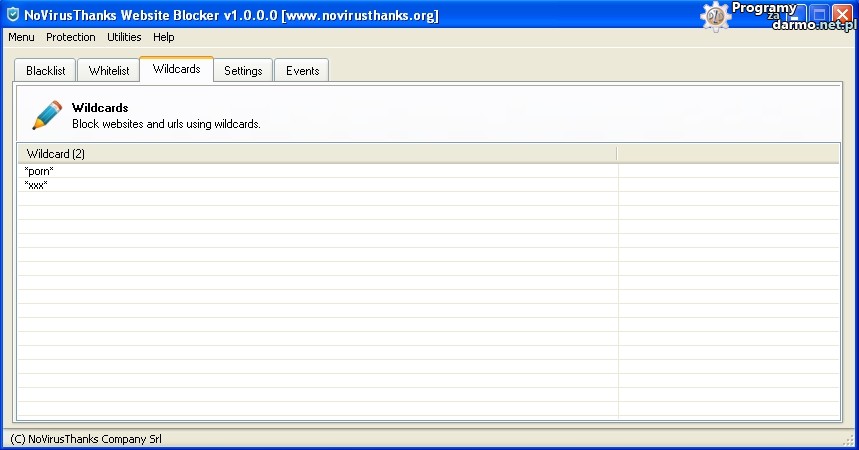This screenshot has height=450, width=859.
Task: Select the Wildcards tab
Action: (176, 69)
